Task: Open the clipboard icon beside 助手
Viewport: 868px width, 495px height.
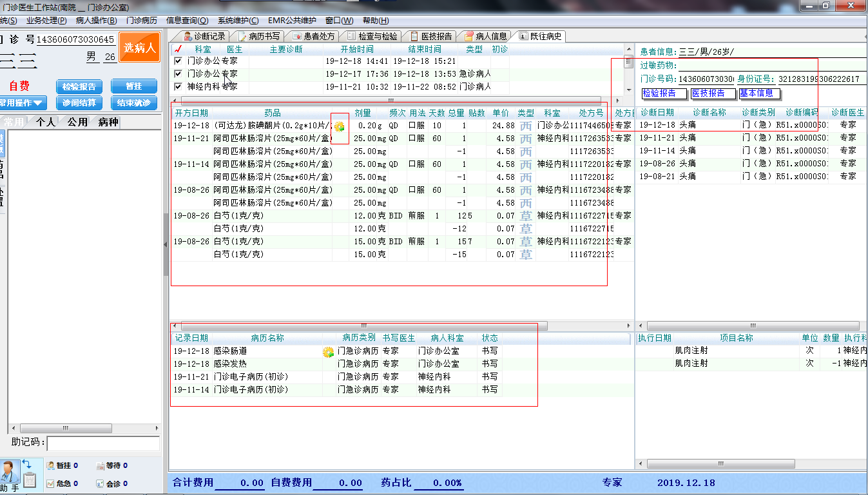Action: tap(29, 480)
